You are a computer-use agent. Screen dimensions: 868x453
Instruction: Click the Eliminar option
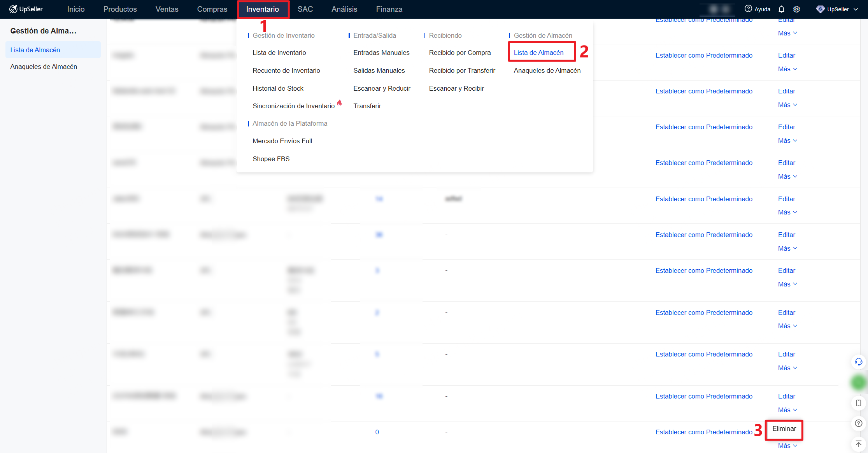pos(784,428)
